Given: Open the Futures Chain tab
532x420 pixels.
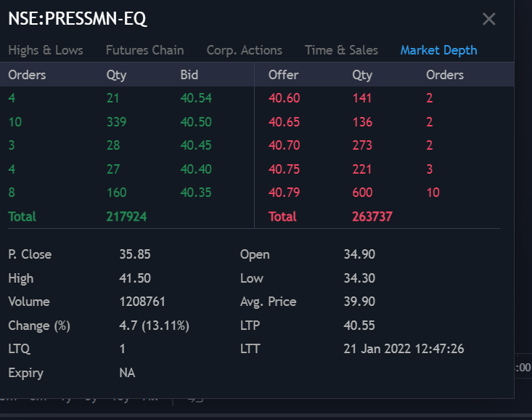Looking at the screenshot, I should tap(145, 50).
